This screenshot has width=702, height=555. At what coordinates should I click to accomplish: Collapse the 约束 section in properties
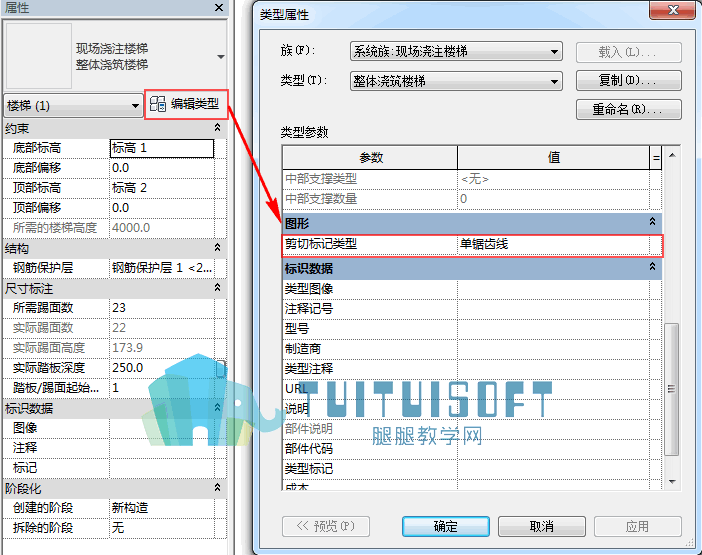218,128
